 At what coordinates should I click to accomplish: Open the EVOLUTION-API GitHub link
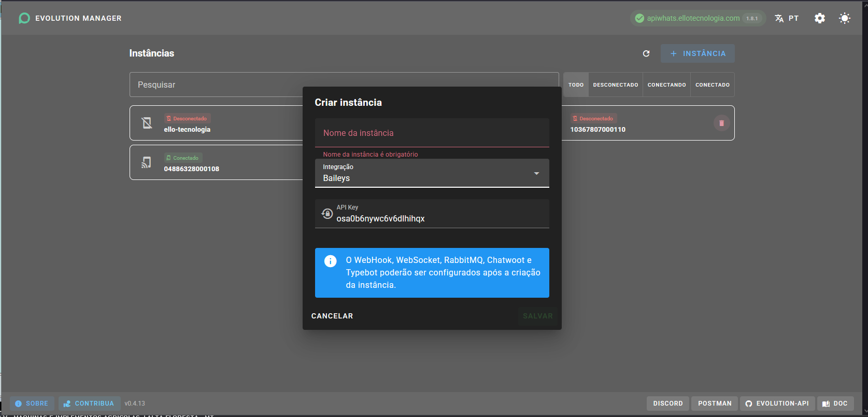[777, 404]
